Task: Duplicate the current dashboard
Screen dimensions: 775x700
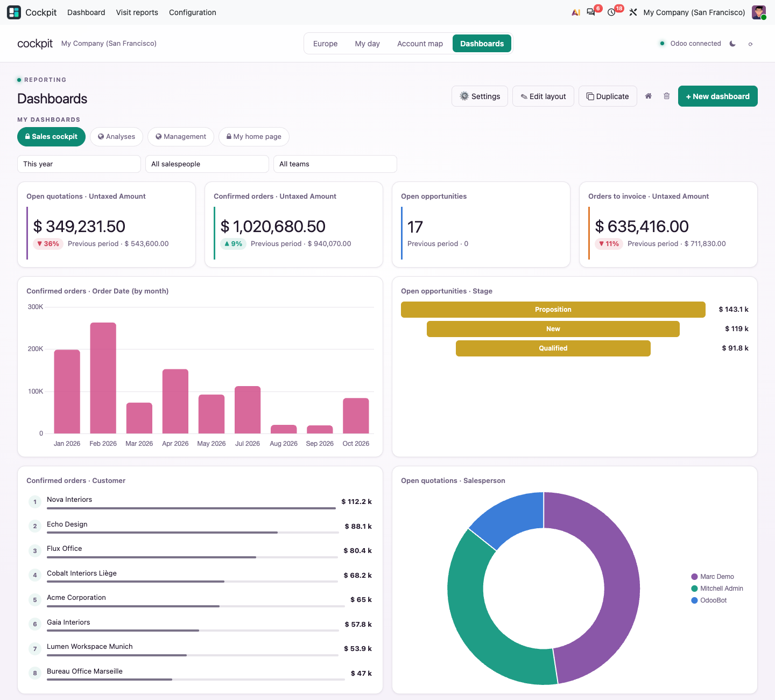Action: click(x=608, y=96)
